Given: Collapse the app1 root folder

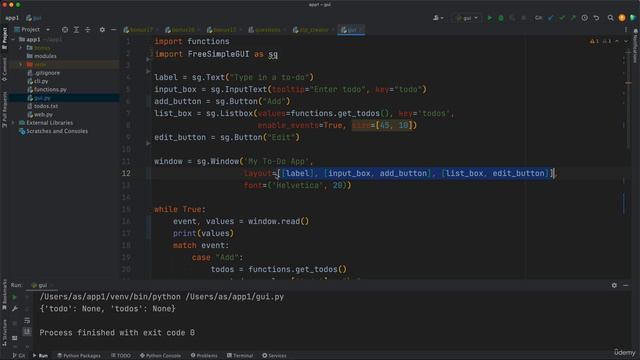Looking at the screenshot, I should (x=13, y=40).
